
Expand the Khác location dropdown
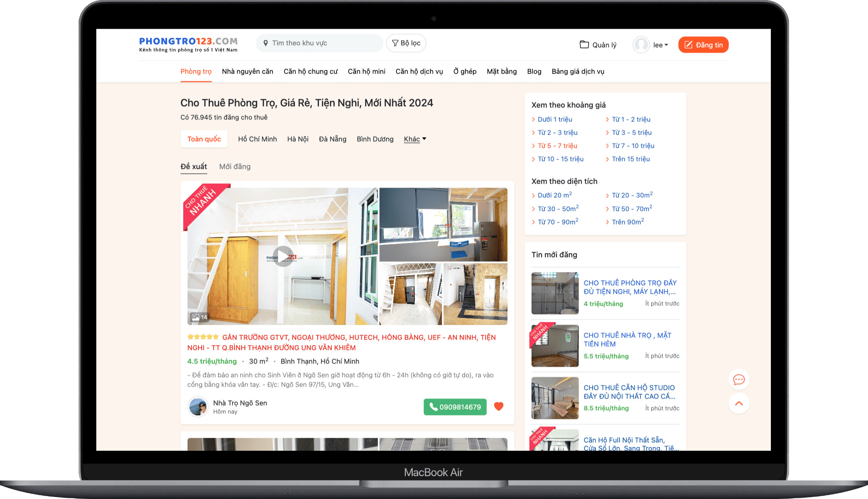point(415,139)
